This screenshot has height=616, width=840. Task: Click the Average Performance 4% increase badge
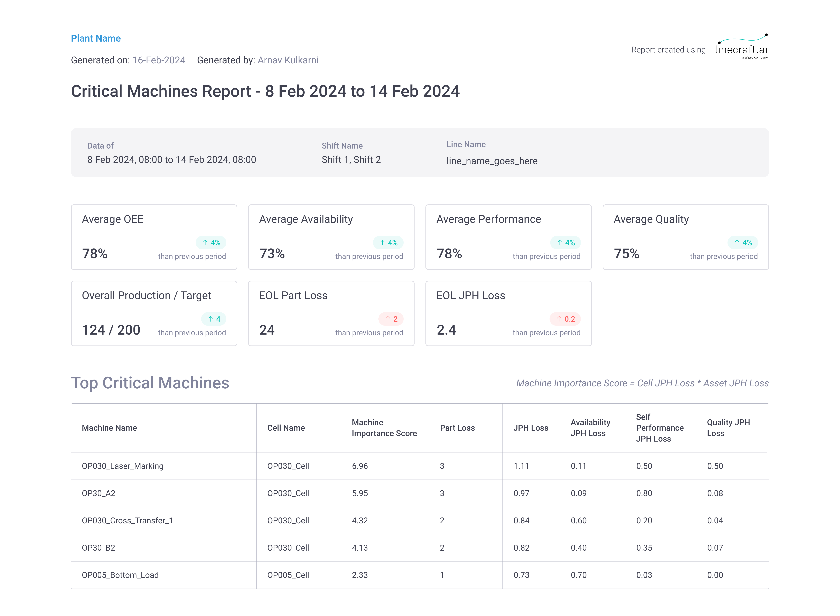coord(565,243)
